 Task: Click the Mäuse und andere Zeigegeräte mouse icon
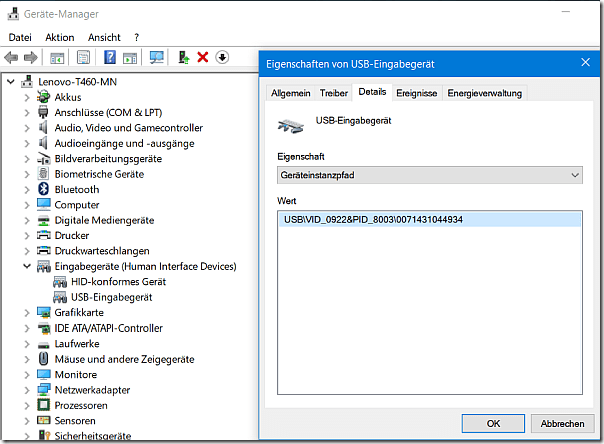click(x=44, y=359)
